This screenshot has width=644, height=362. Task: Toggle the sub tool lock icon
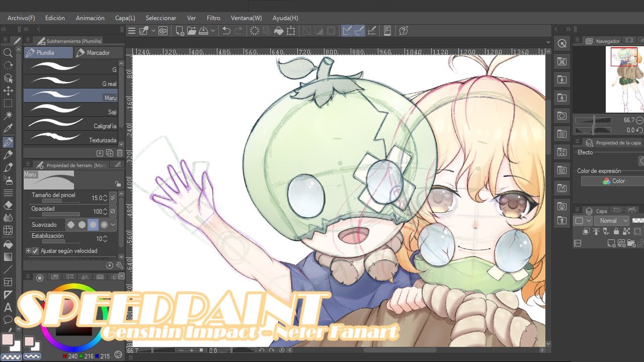coord(118,184)
